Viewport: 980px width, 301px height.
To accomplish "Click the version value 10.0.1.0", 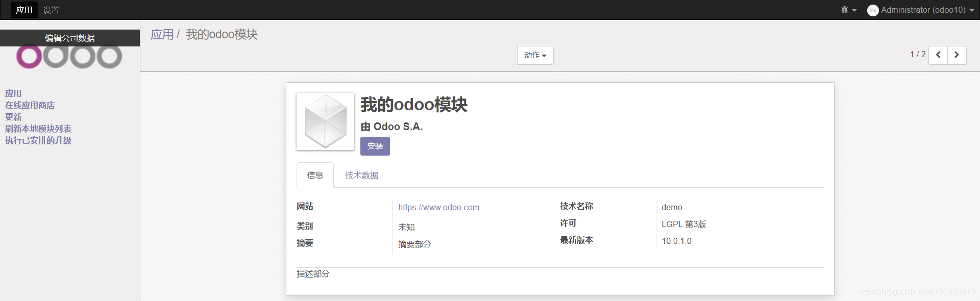I will pos(676,241).
